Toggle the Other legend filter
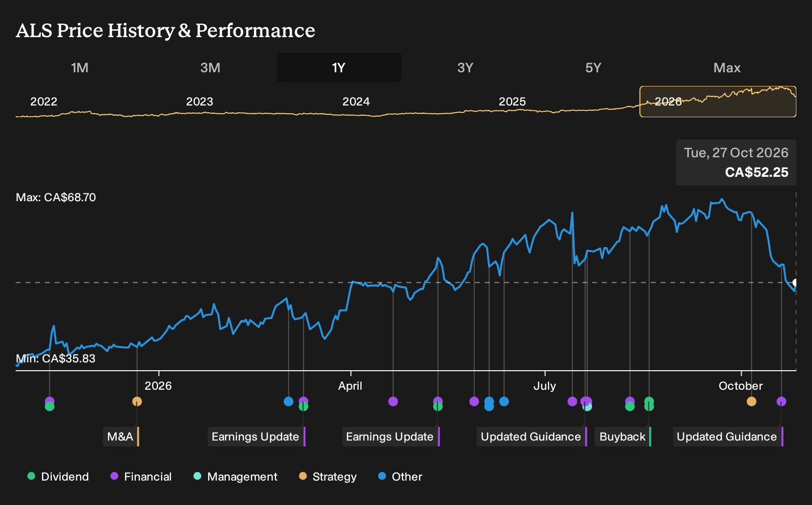 (400, 477)
